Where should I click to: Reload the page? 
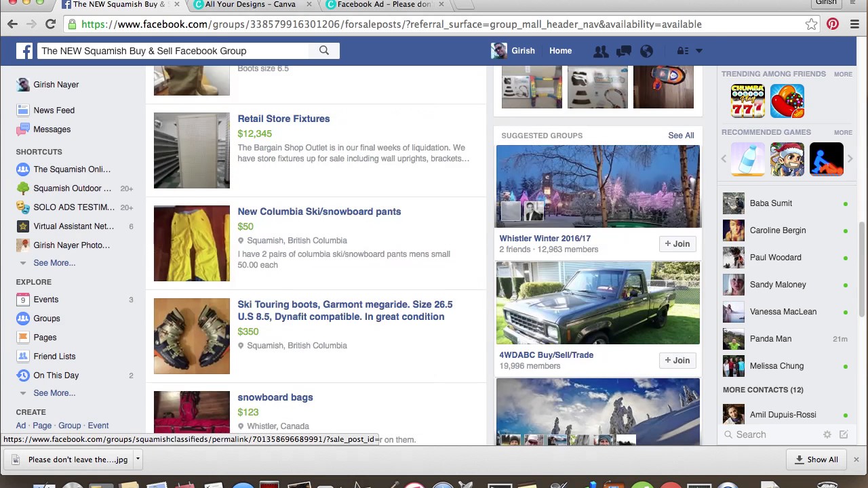[x=50, y=24]
